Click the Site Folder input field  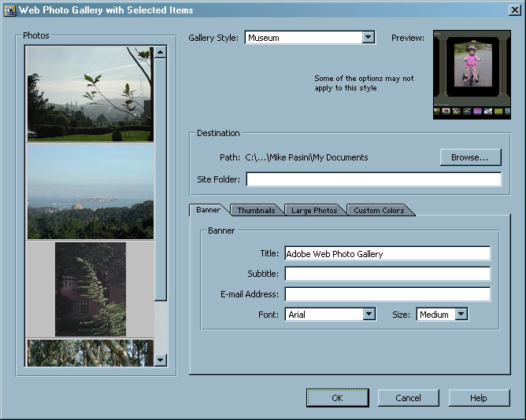(373, 179)
